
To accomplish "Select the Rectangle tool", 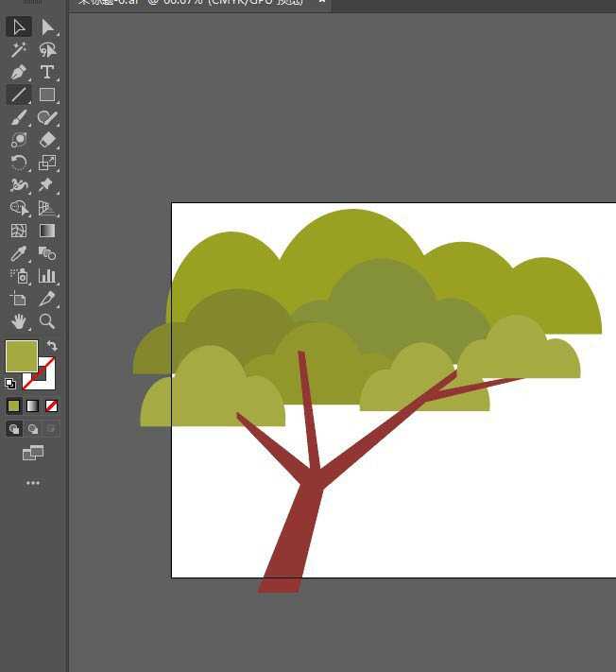I will (47, 95).
